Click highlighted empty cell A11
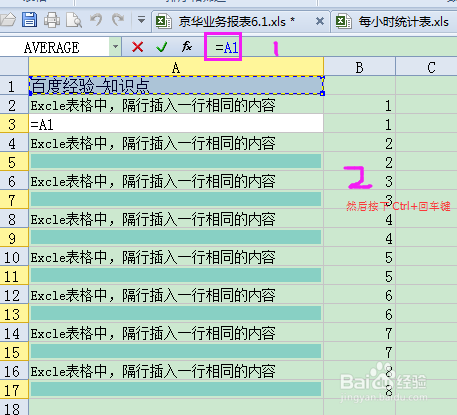 tap(176, 276)
